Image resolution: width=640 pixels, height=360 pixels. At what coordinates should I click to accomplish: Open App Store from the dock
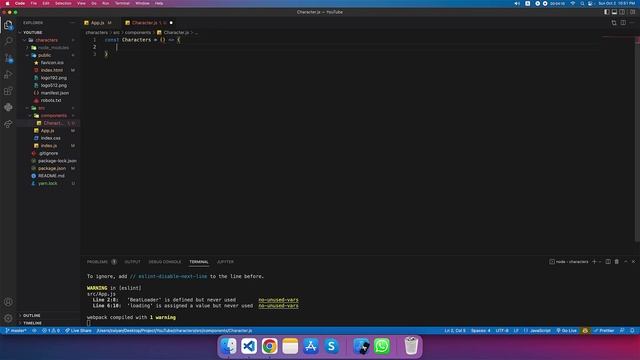pos(311,347)
